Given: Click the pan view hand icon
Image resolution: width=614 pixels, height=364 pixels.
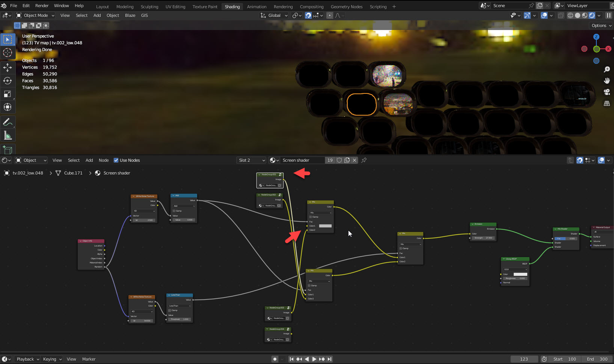Looking at the screenshot, I should pos(606,81).
